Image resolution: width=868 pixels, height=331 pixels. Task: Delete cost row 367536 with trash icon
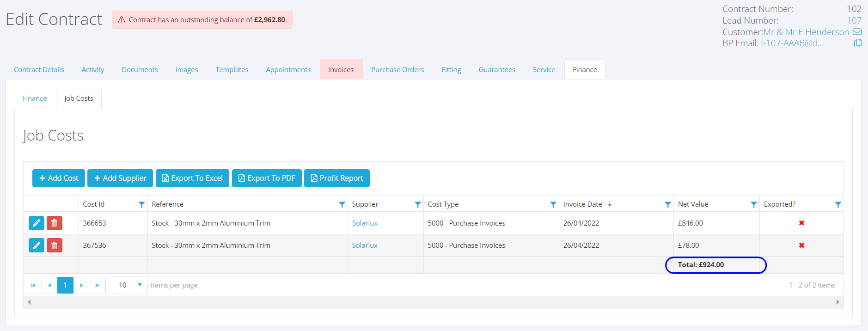tap(54, 245)
